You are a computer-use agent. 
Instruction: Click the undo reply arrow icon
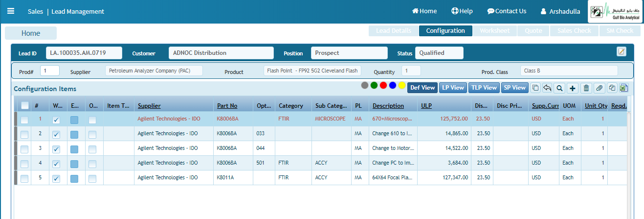pyautogui.click(x=547, y=88)
